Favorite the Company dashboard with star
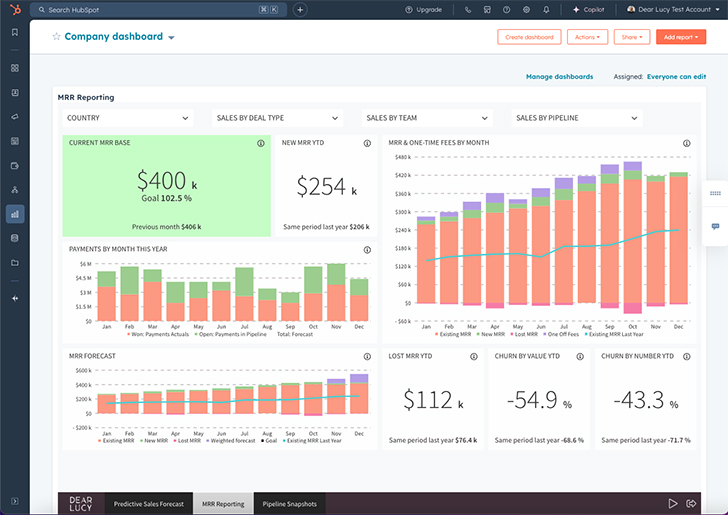The image size is (728, 515). (56, 37)
